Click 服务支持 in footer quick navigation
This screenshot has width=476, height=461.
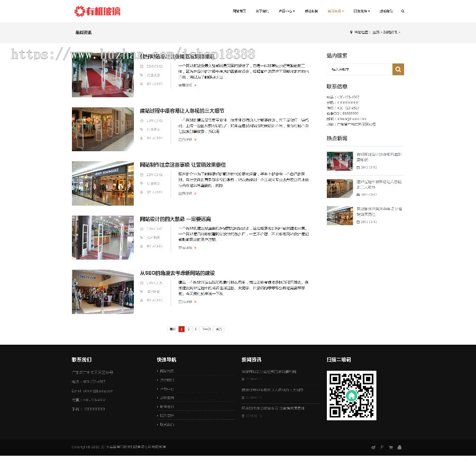click(x=167, y=416)
